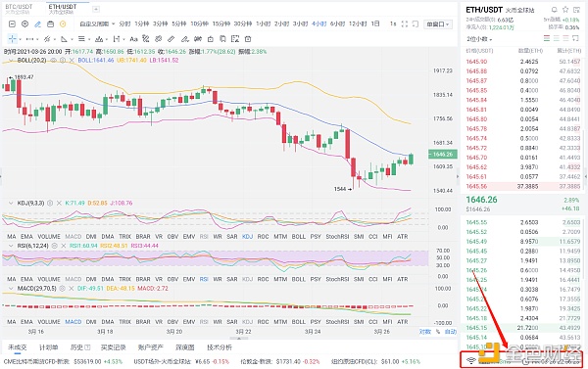Viewport: 588px width, 369px height.
Task: Click the CME bitcoin futures CFD ticker
Action: coord(64,362)
